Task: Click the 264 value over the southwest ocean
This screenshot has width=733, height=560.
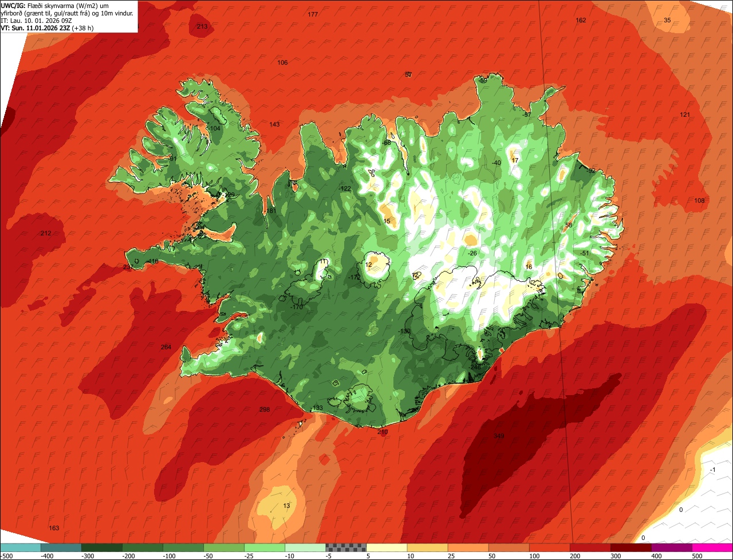Action: click(x=165, y=347)
